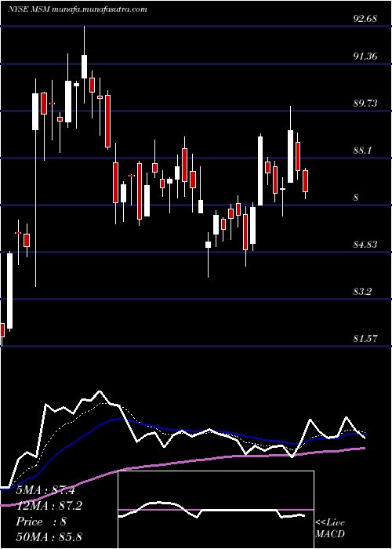
Task: Click the <<Live MACD label
Action: (x=330, y=529)
